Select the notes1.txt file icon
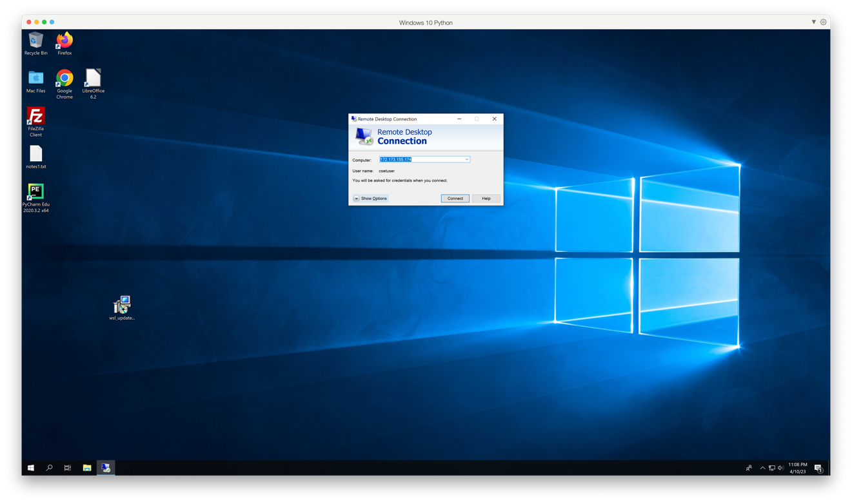The width and height of the screenshot is (852, 504). 35,157
